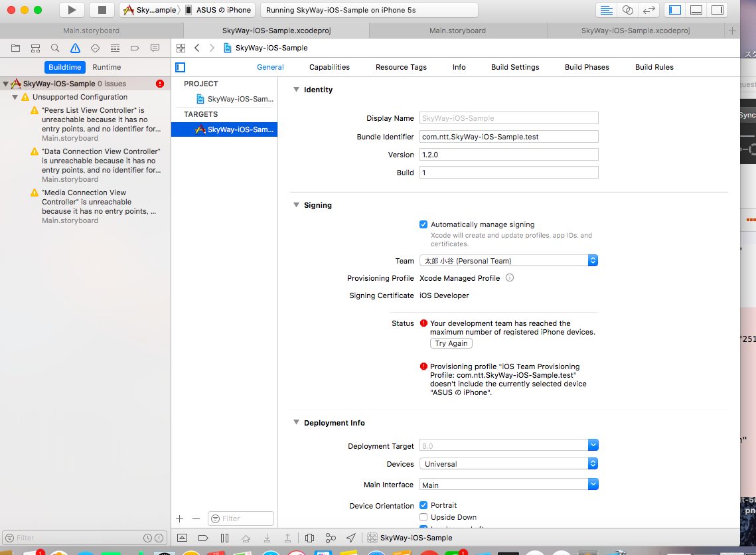Open the Version editor arrows icon

(x=649, y=9)
